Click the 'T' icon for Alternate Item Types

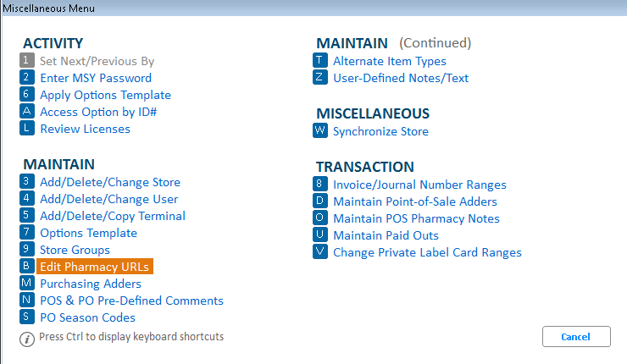click(x=319, y=61)
